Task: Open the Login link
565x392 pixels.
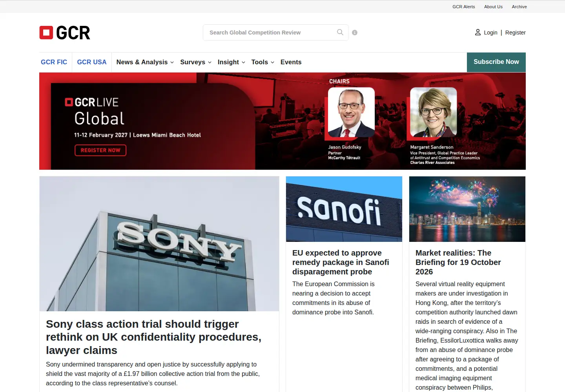Action: [x=490, y=33]
